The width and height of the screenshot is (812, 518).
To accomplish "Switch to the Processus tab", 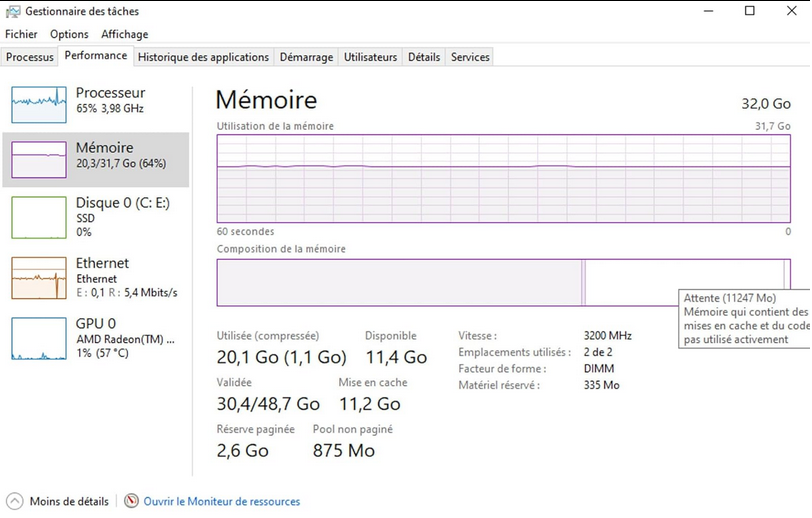I will point(30,57).
